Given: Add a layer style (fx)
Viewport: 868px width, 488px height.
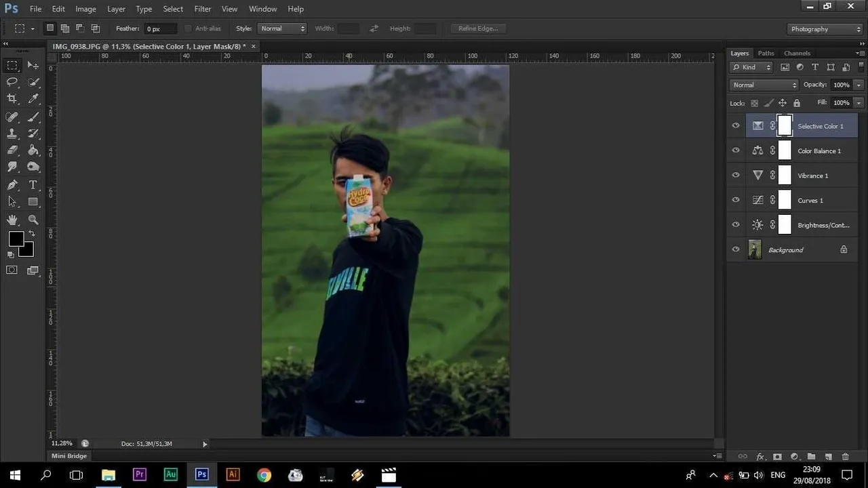Looking at the screenshot, I should (x=760, y=457).
